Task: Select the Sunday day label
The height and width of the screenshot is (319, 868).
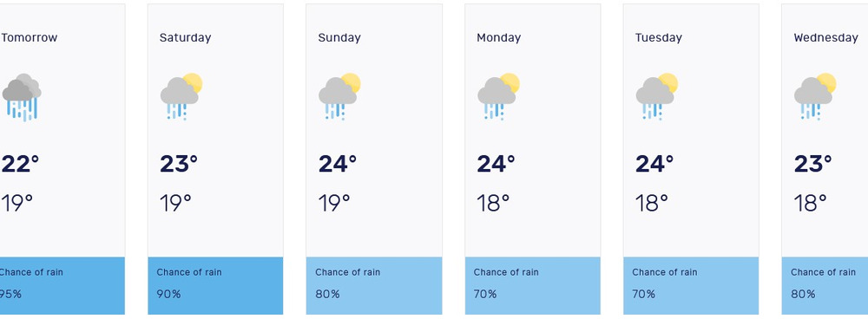Action: tap(339, 38)
